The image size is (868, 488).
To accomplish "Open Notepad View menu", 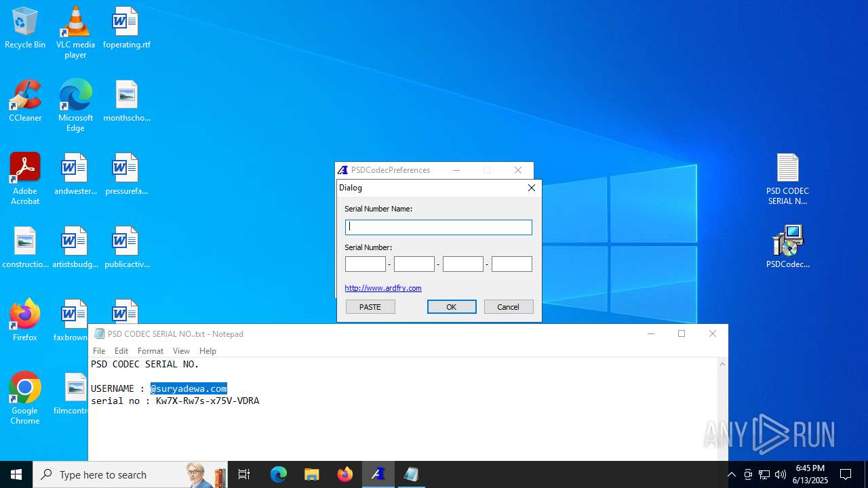I will [181, 350].
